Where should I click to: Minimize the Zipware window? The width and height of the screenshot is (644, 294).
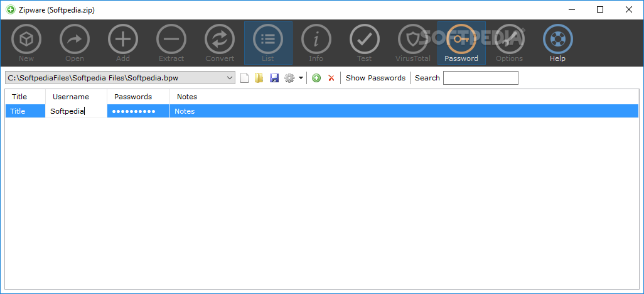pyautogui.click(x=571, y=9)
